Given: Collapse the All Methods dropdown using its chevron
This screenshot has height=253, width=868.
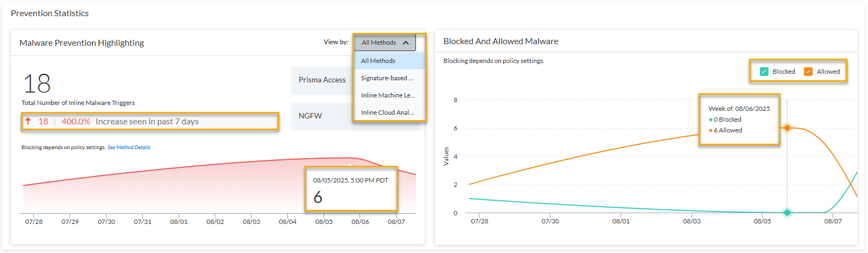Looking at the screenshot, I should pos(406,43).
